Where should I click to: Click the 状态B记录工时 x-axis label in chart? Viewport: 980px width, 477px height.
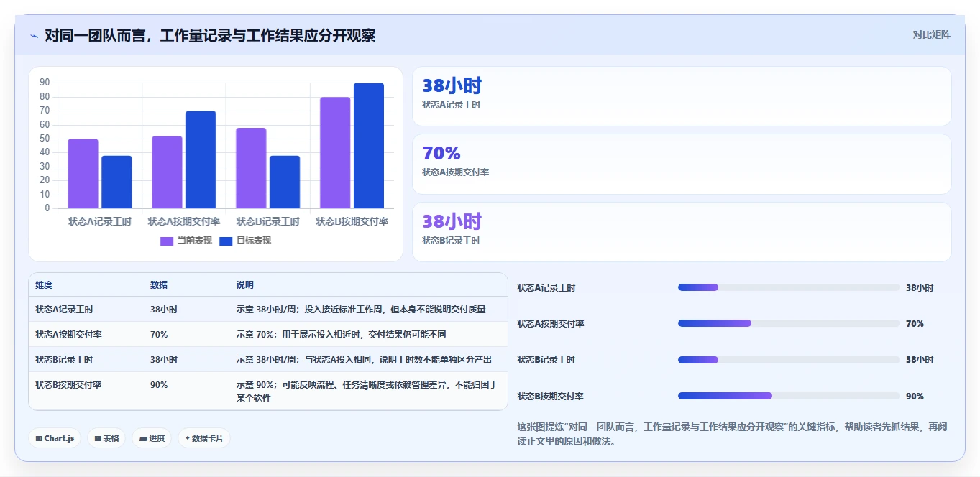pyautogui.click(x=268, y=221)
